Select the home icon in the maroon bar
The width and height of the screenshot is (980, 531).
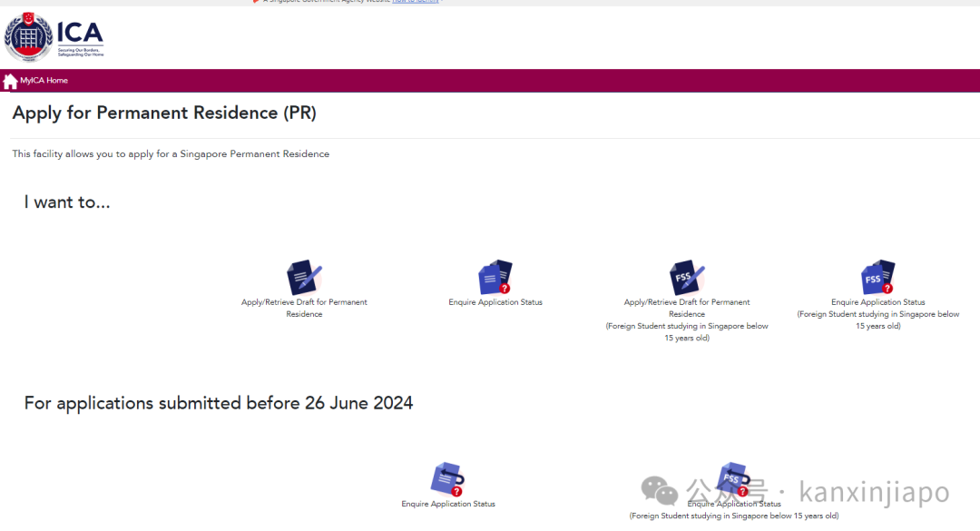(10, 82)
